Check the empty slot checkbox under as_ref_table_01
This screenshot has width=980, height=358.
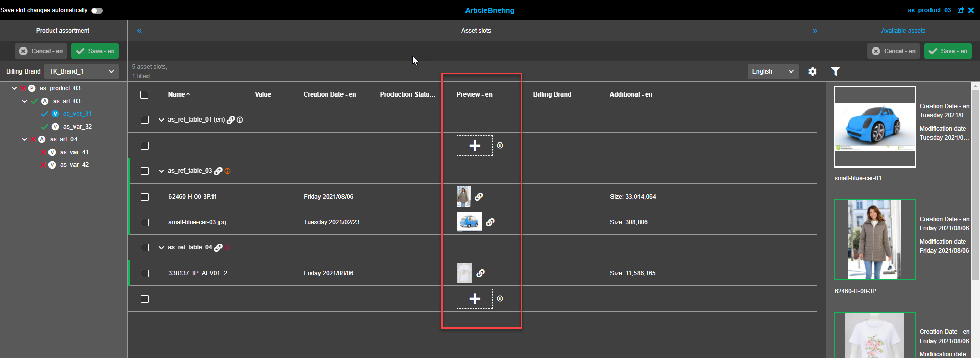pyautogui.click(x=145, y=146)
